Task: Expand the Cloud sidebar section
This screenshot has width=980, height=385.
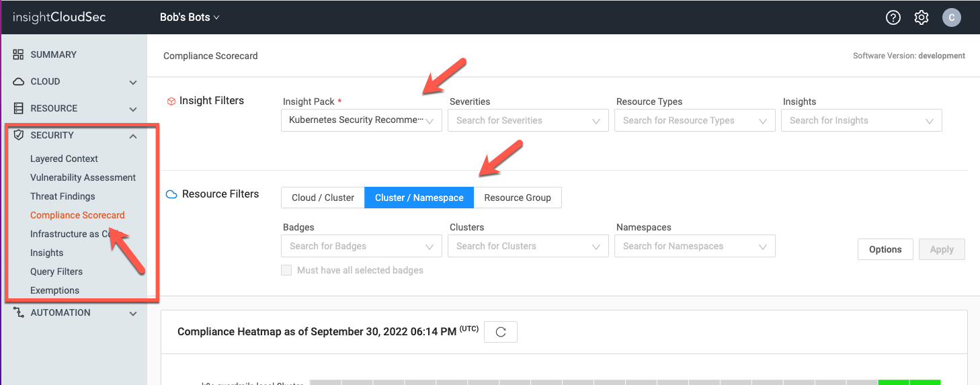Action: [x=133, y=82]
